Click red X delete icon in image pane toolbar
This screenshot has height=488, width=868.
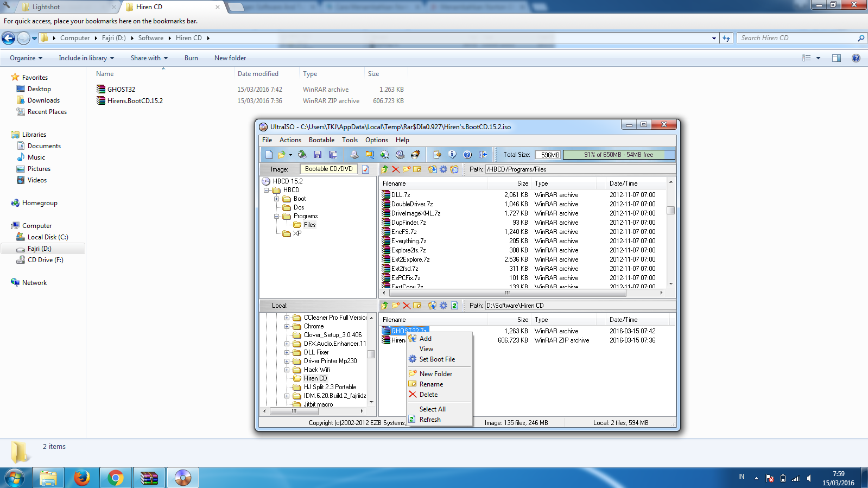tap(396, 169)
